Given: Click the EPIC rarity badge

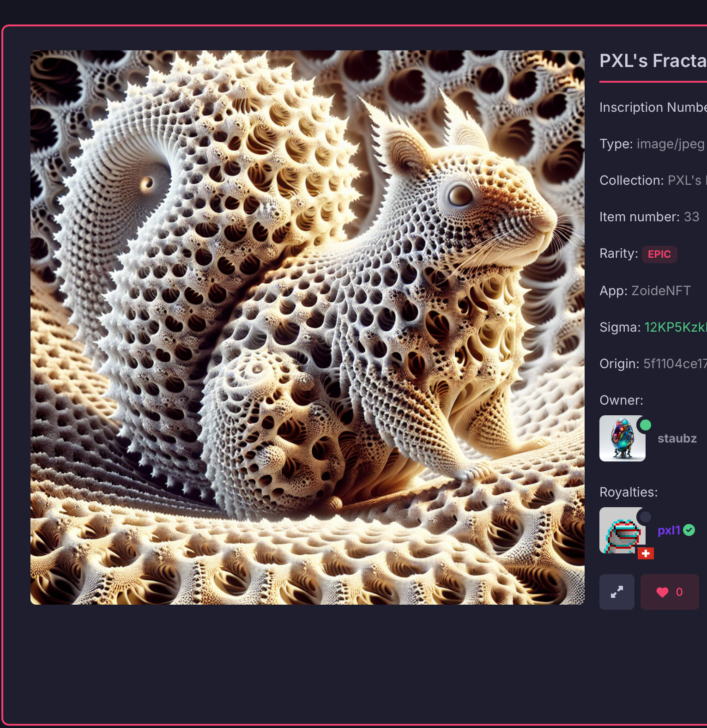Looking at the screenshot, I should [x=659, y=255].
